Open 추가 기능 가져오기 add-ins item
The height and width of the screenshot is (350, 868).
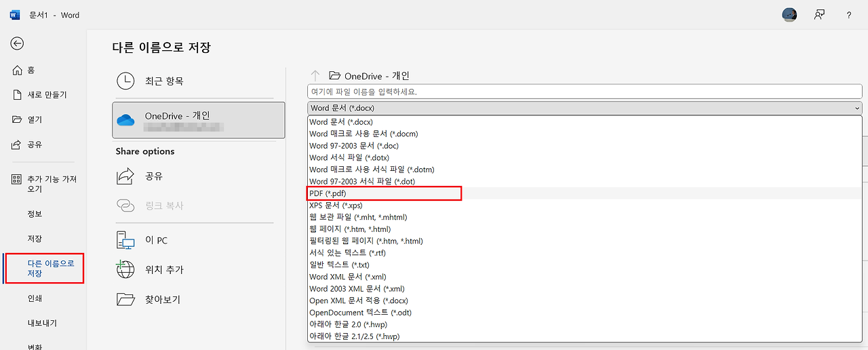point(52,184)
